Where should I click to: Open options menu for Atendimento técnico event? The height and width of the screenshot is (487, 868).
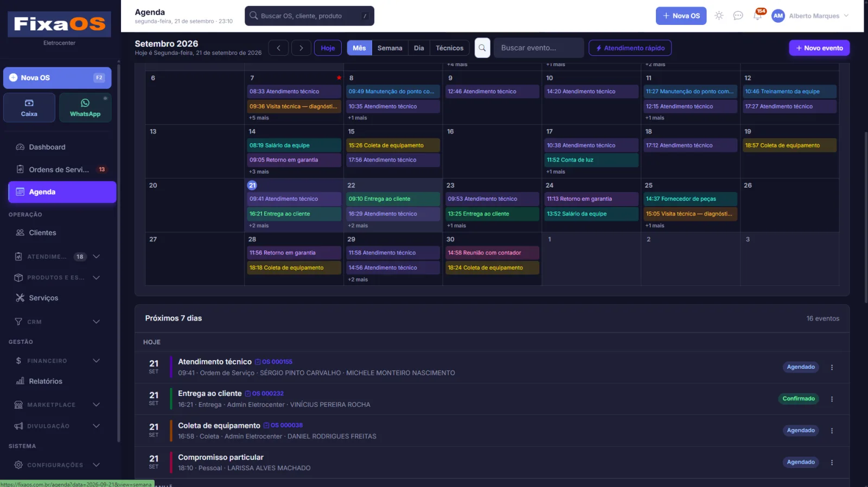pos(832,367)
